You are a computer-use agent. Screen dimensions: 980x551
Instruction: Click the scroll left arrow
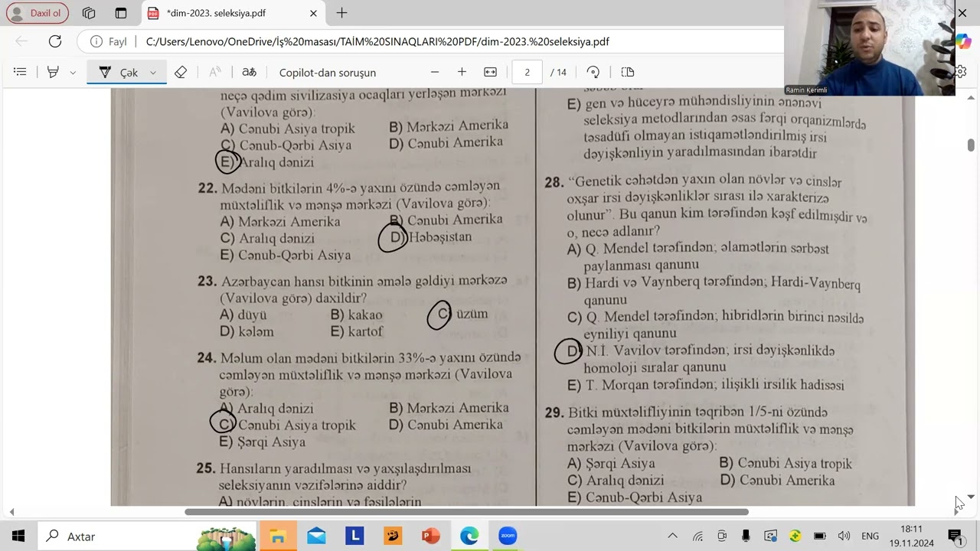(11, 511)
